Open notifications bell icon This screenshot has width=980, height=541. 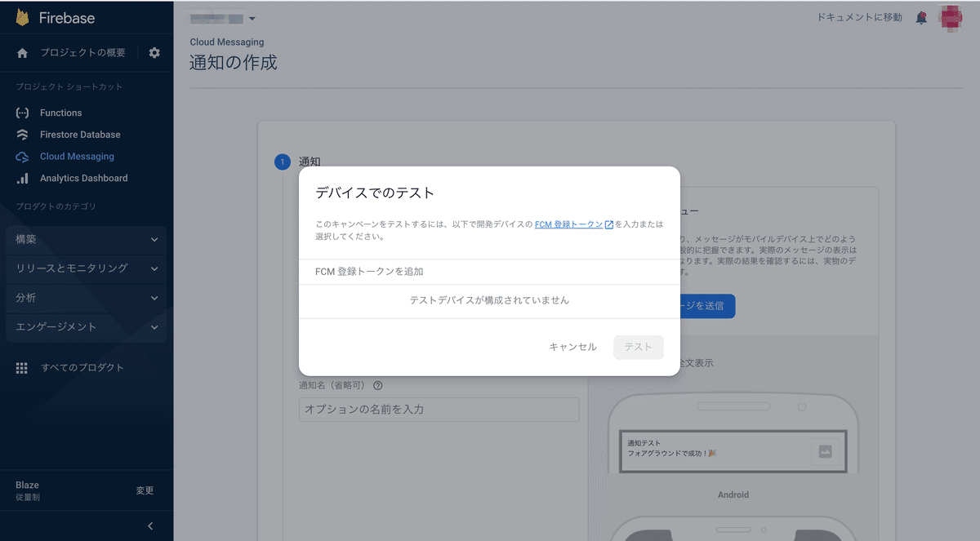click(x=921, y=18)
